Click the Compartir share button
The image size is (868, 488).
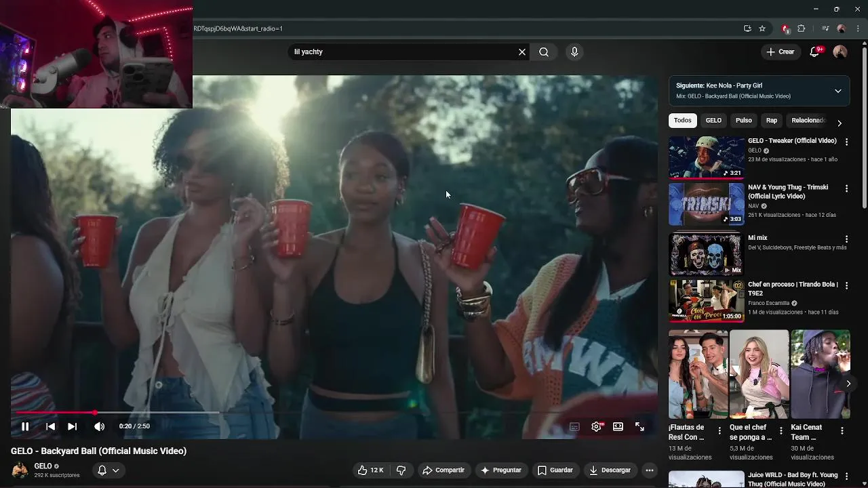click(443, 470)
